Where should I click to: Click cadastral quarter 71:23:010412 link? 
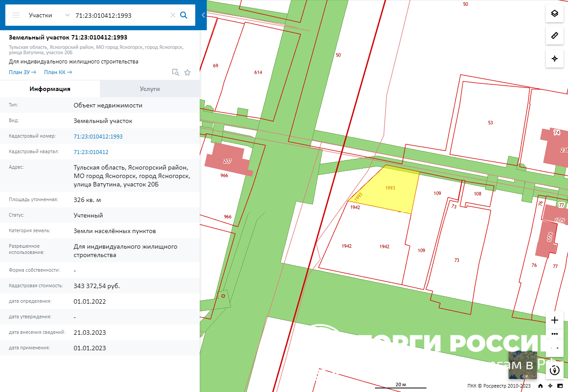[91, 152]
